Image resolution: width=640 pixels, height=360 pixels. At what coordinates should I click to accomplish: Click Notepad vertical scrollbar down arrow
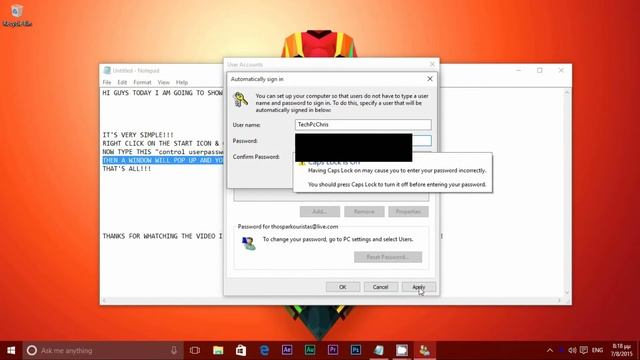click(567, 292)
